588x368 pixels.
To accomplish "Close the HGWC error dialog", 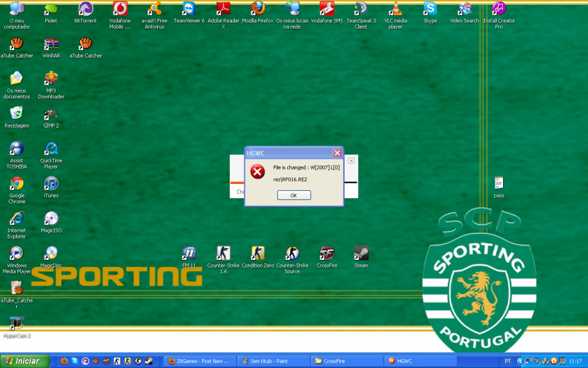I will tap(337, 153).
